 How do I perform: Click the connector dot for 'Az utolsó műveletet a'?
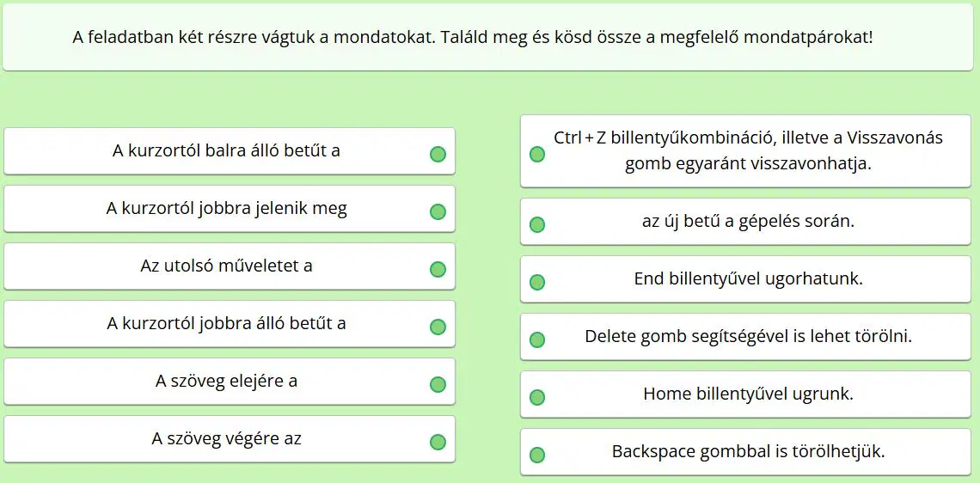pyautogui.click(x=438, y=269)
